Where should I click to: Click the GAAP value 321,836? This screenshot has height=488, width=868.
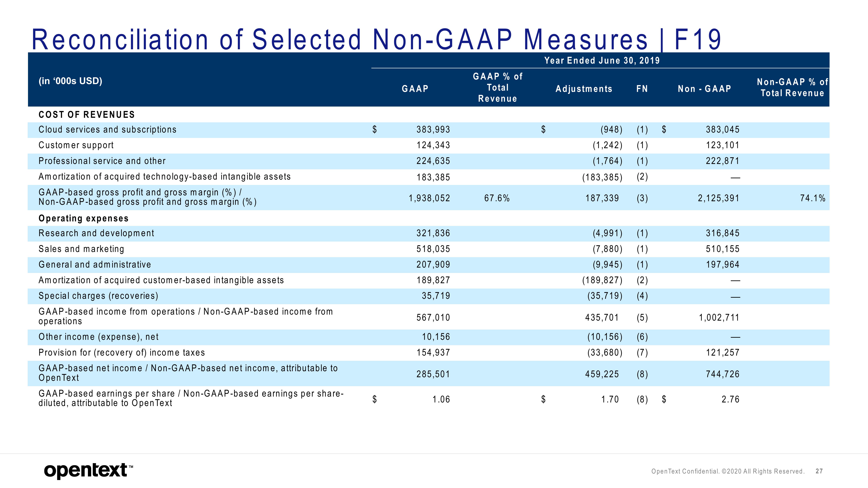point(433,233)
